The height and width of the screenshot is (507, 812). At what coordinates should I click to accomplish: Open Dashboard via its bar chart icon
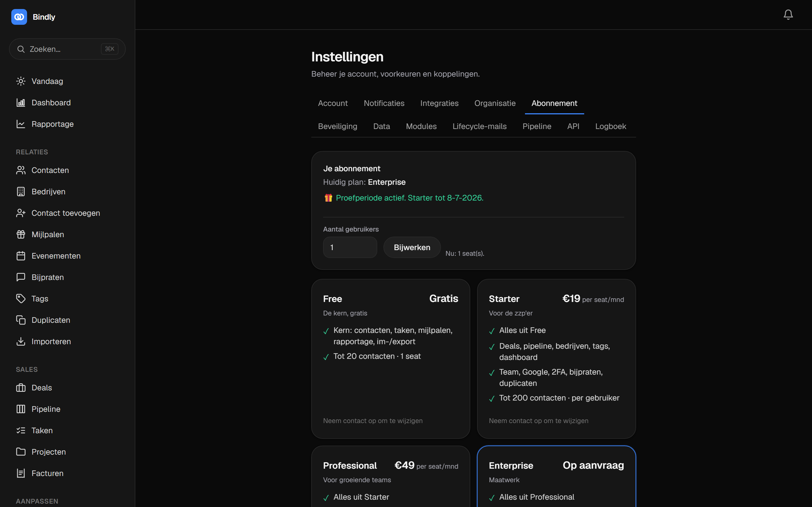tap(21, 103)
